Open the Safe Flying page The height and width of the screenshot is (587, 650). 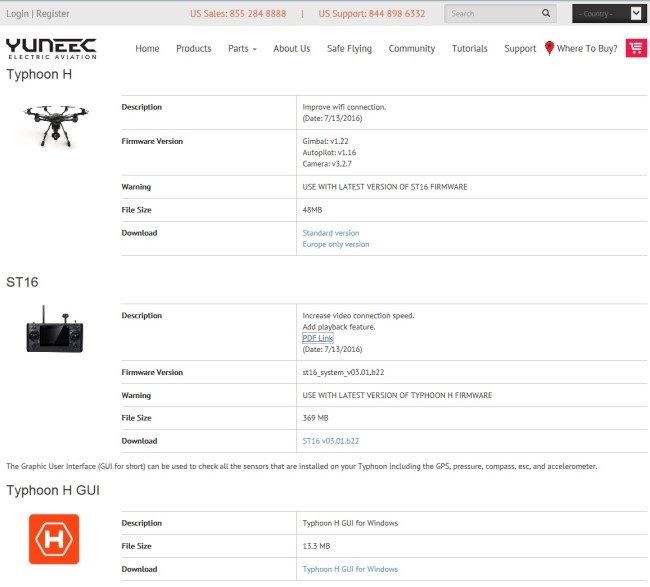click(349, 49)
